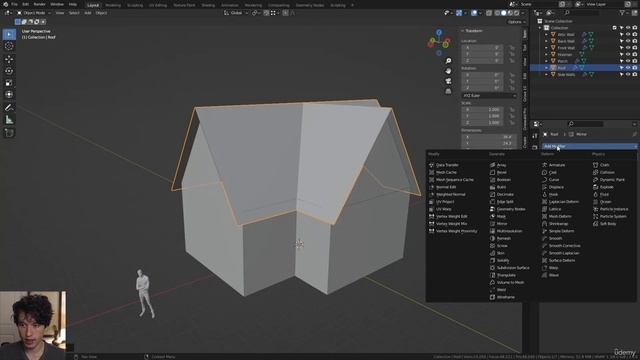The height and width of the screenshot is (360, 640).
Task: Open the Add Modifier dropdown
Action: tap(589, 146)
